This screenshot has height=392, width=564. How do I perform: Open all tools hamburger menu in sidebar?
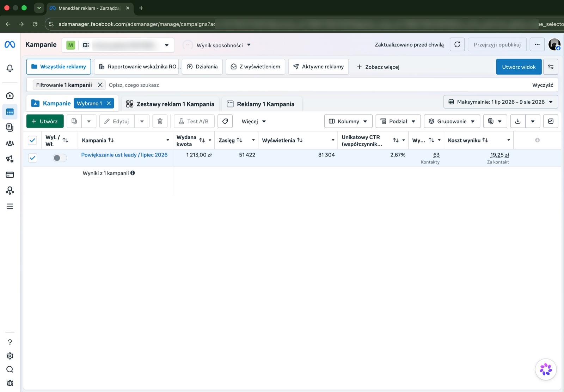(10, 206)
